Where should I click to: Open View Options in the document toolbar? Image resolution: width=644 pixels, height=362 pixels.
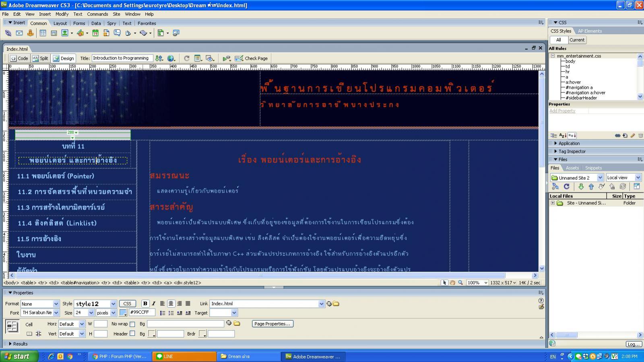[x=198, y=58]
